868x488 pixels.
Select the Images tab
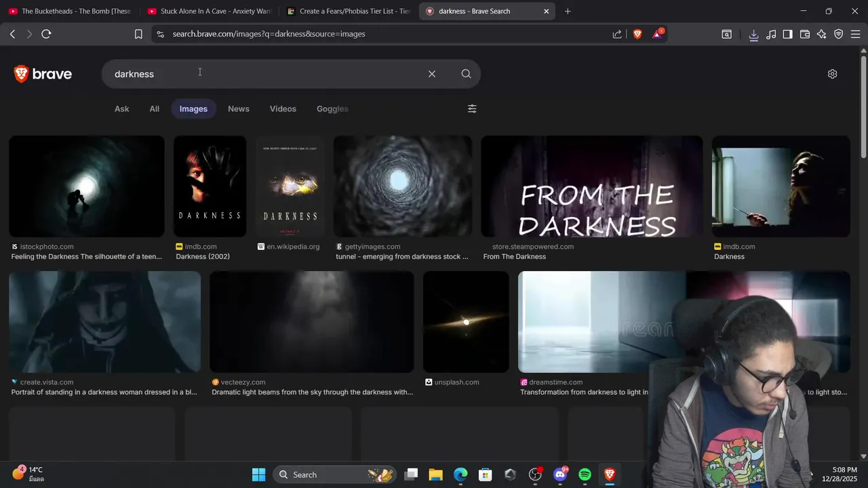tap(193, 108)
